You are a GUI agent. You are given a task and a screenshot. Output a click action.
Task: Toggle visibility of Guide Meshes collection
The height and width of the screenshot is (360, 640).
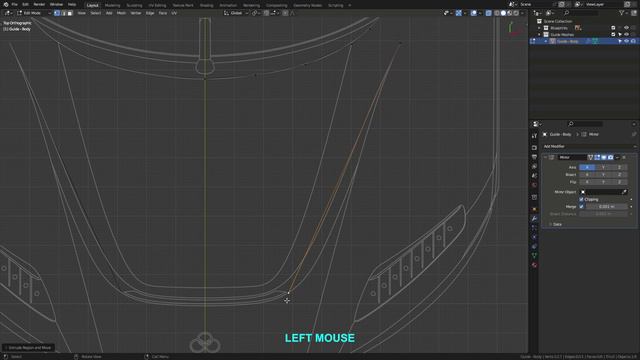pos(627,35)
